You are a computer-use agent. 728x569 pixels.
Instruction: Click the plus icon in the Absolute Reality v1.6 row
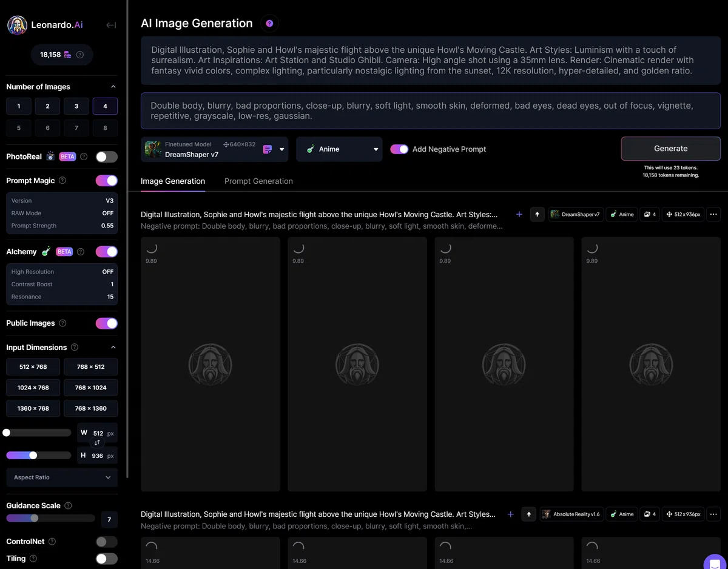point(511,514)
